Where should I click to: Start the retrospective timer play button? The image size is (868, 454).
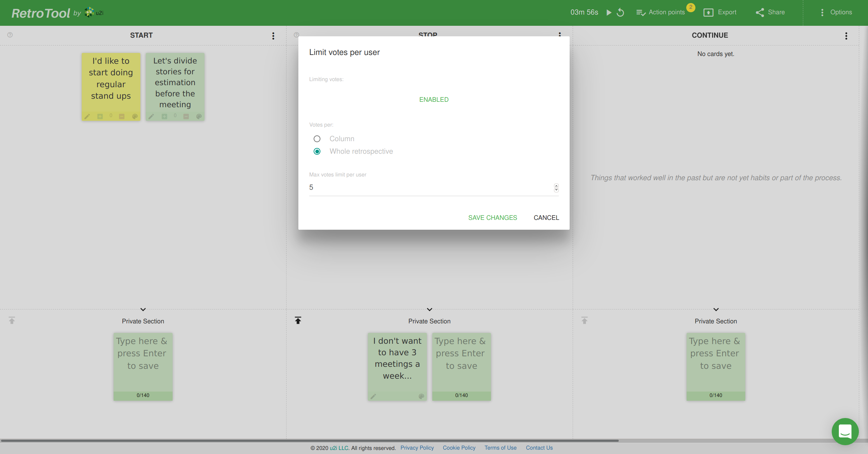pos(609,13)
